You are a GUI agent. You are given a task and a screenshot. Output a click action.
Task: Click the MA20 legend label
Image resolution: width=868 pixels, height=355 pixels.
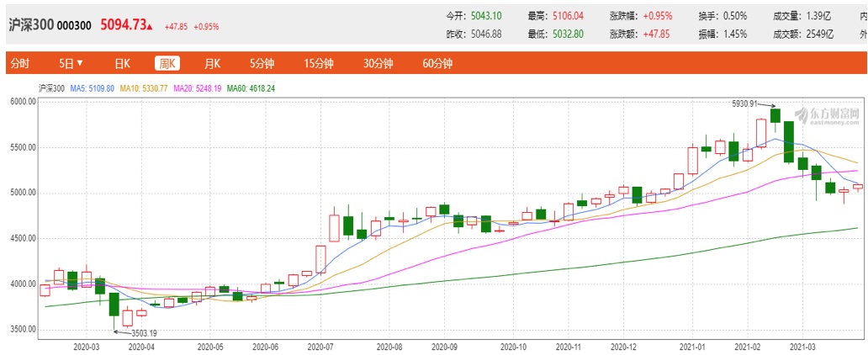[x=197, y=87]
